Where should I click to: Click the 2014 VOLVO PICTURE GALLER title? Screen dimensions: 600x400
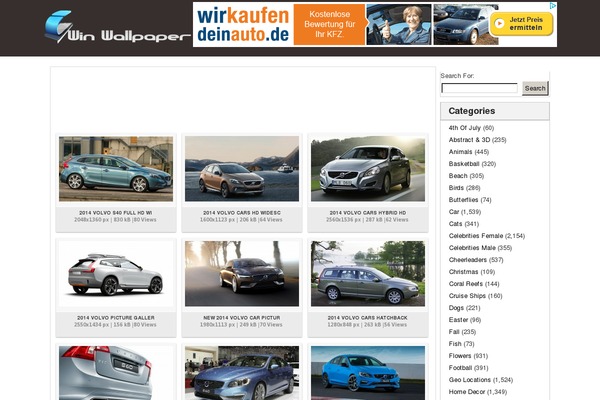[116, 318]
